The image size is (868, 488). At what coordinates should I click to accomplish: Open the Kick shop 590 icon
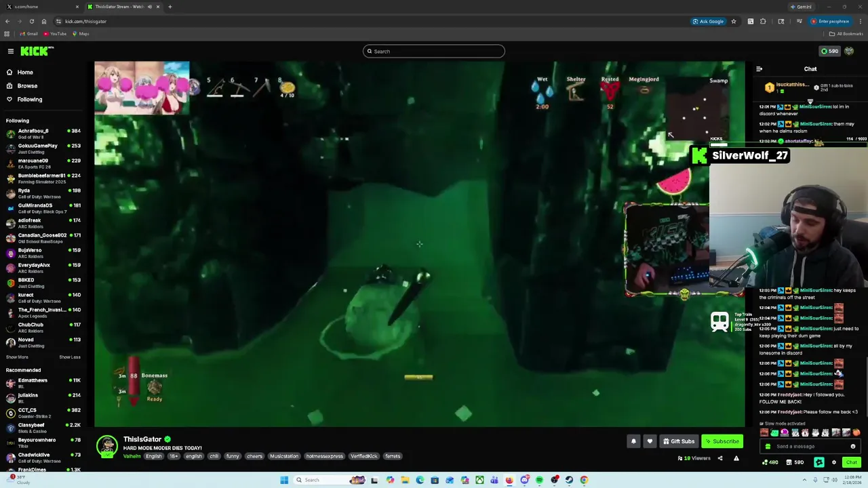795,462
